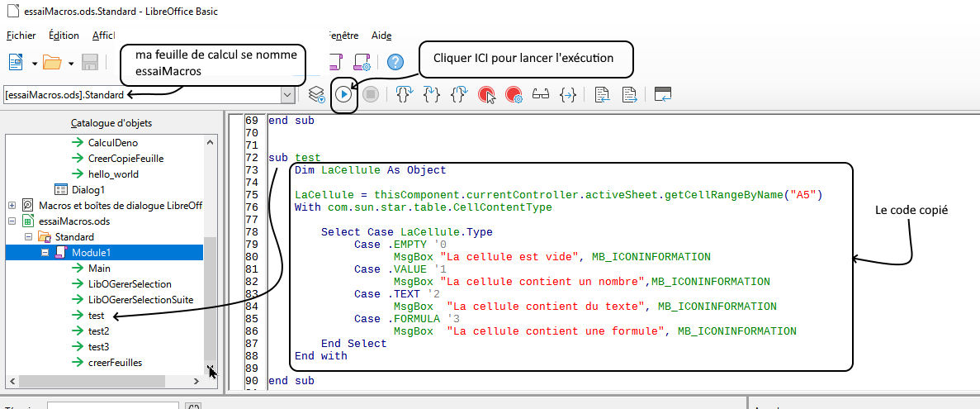Toggle breakpoint with red circle cursor icon
This screenshot has height=409, width=980.
(486, 94)
